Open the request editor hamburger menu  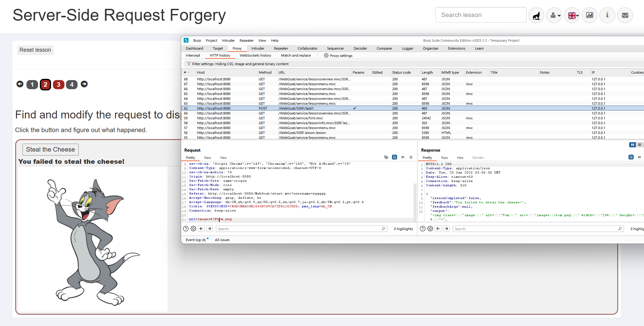click(x=411, y=157)
